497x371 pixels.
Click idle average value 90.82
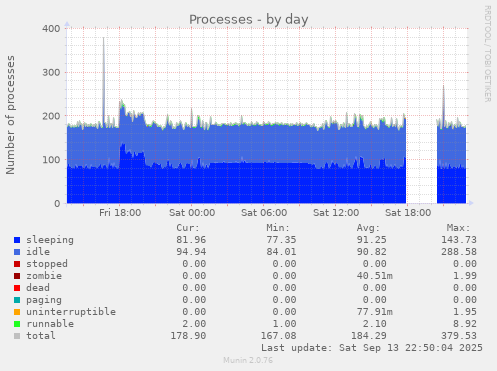pyautogui.click(x=372, y=252)
